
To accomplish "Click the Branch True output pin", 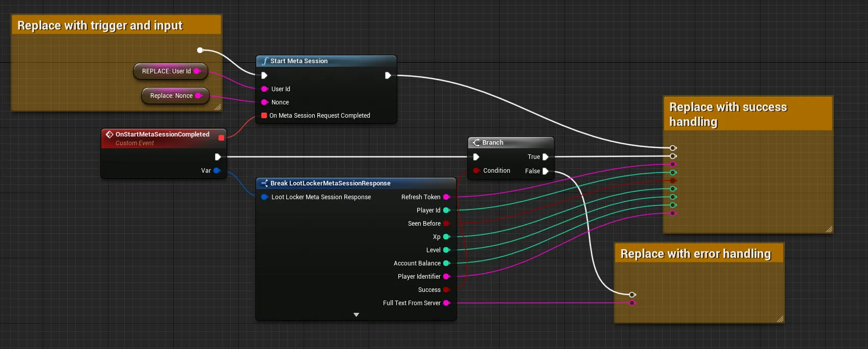I will point(546,157).
